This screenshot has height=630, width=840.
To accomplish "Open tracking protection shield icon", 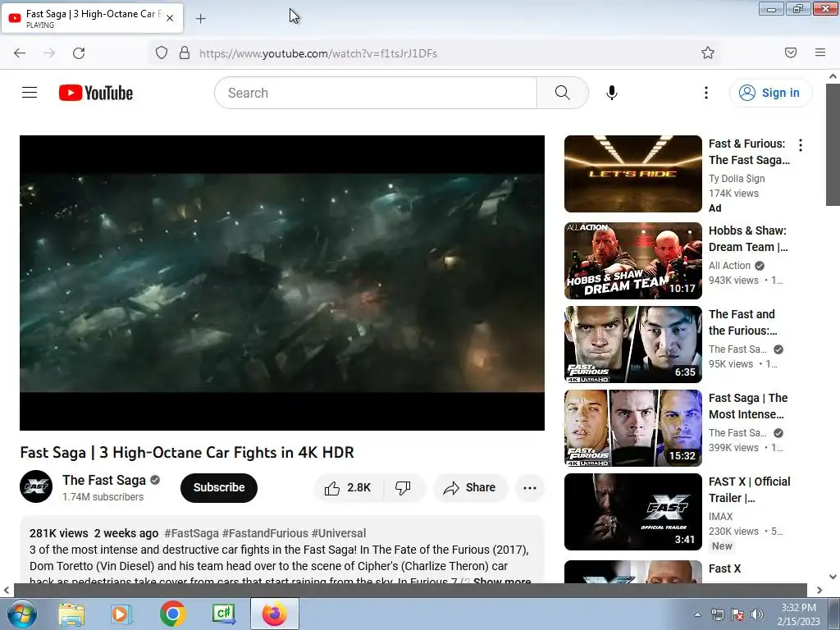I will click(x=162, y=52).
